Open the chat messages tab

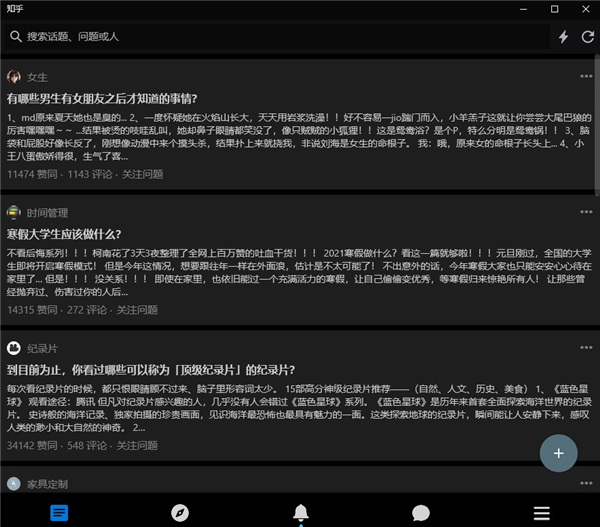(421, 513)
